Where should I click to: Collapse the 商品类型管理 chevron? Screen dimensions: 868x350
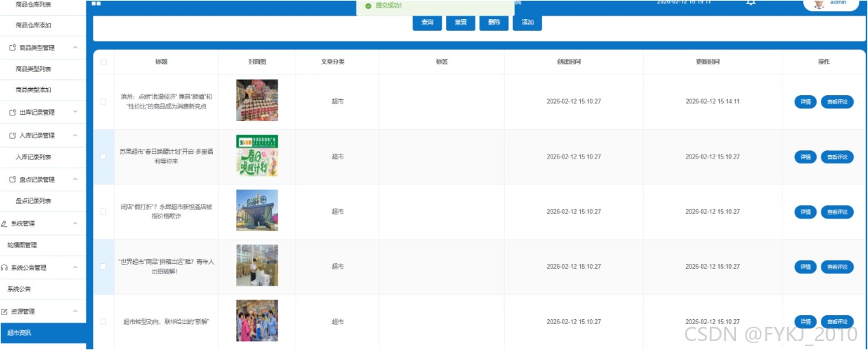click(75, 48)
